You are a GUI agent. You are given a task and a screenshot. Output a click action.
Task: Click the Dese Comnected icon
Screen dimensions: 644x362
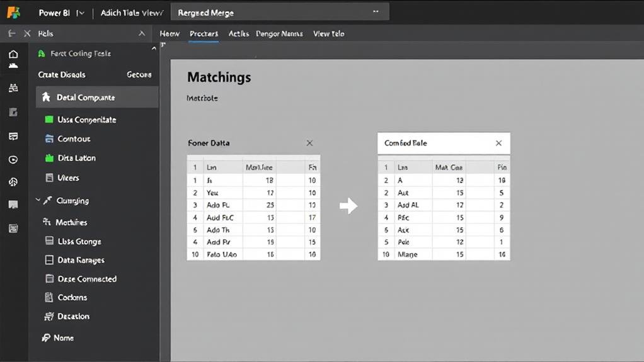click(x=49, y=279)
